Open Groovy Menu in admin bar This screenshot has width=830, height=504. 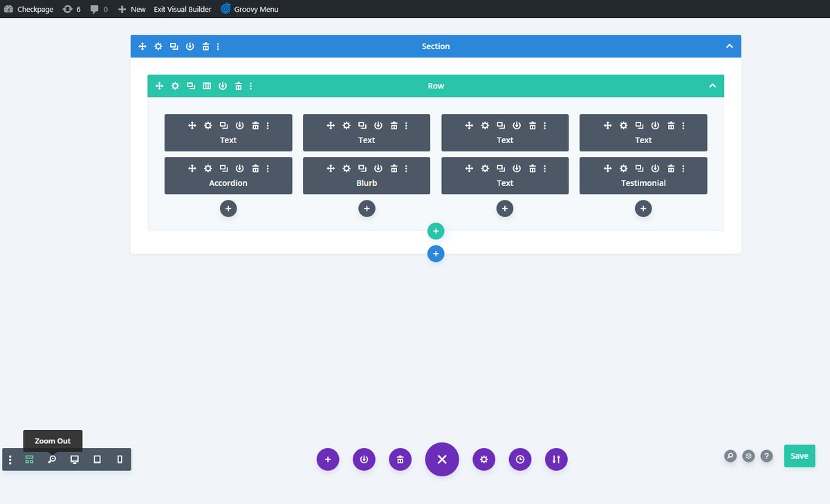point(250,9)
